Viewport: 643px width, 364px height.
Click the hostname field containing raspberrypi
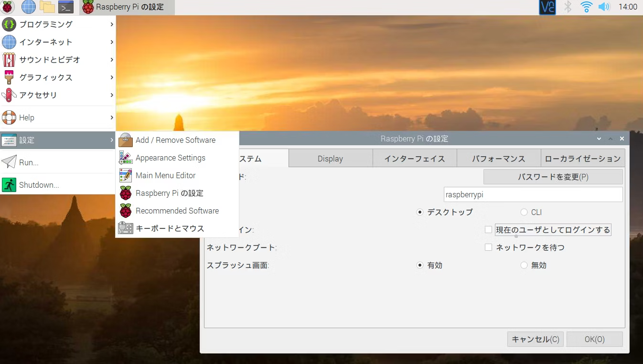coord(533,194)
